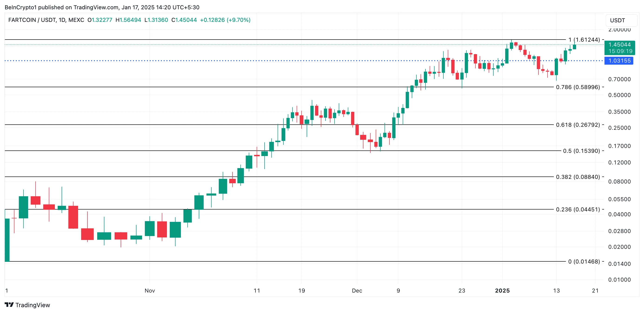Click the Nov date axis marker

(x=150, y=291)
